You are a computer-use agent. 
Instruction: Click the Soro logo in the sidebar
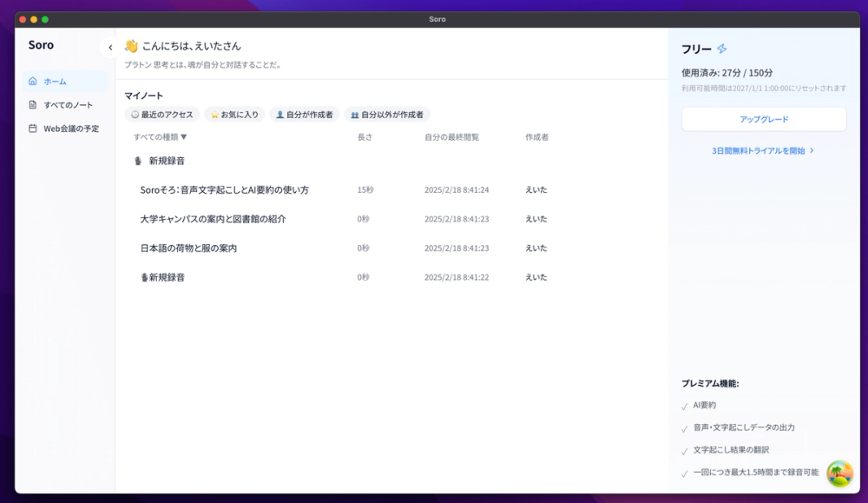pyautogui.click(x=41, y=45)
